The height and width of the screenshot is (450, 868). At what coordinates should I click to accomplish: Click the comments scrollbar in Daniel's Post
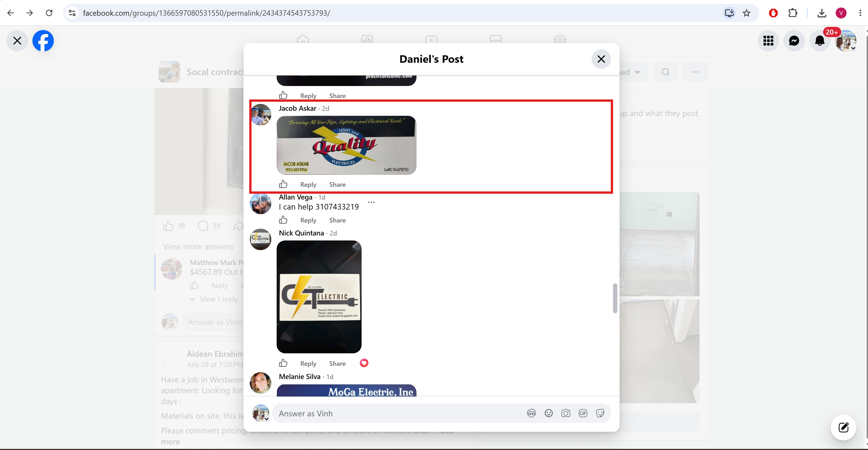click(x=615, y=298)
